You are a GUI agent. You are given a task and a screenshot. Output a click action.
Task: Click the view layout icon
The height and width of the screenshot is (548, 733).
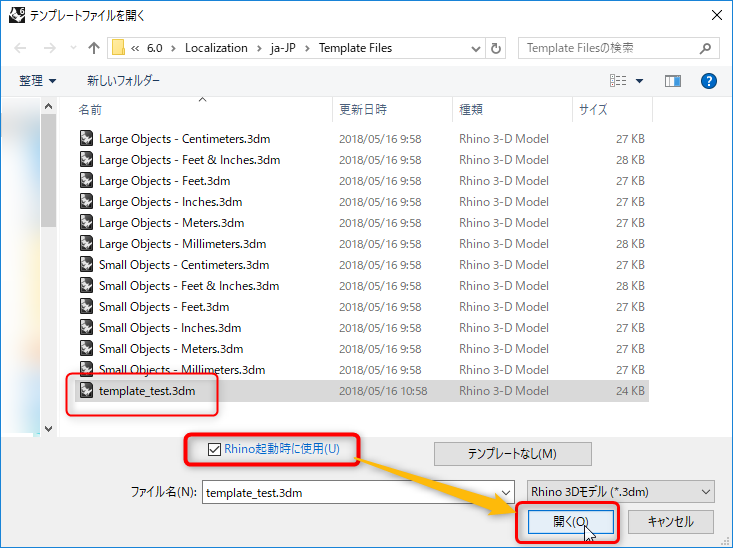pos(619,80)
